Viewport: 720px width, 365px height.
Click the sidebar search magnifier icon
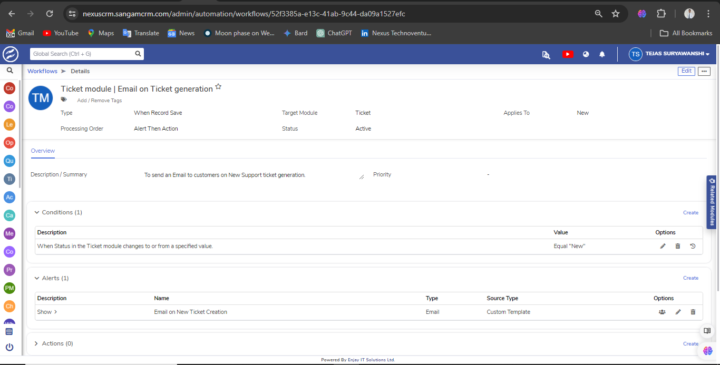click(10, 71)
